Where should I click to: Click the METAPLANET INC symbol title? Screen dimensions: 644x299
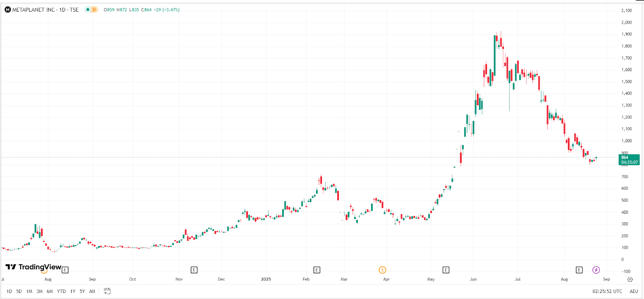[45, 10]
